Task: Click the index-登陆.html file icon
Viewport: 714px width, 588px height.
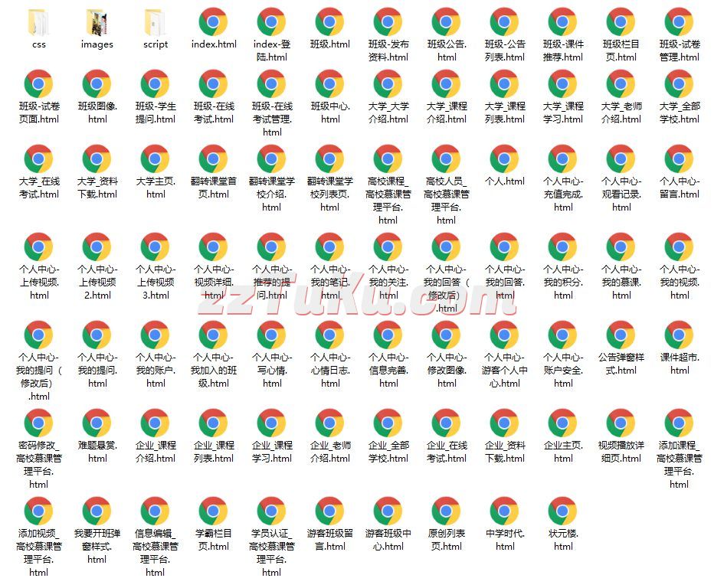Action: pos(271,22)
